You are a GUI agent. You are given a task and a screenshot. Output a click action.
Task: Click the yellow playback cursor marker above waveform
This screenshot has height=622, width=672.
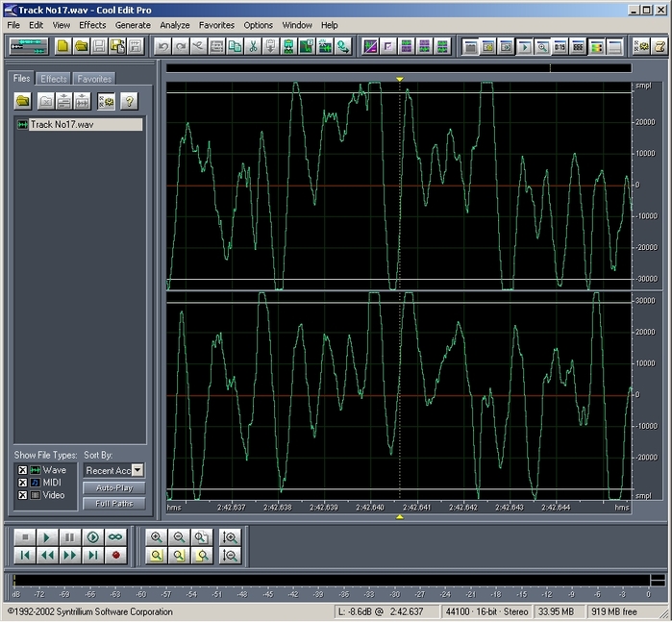(399, 79)
